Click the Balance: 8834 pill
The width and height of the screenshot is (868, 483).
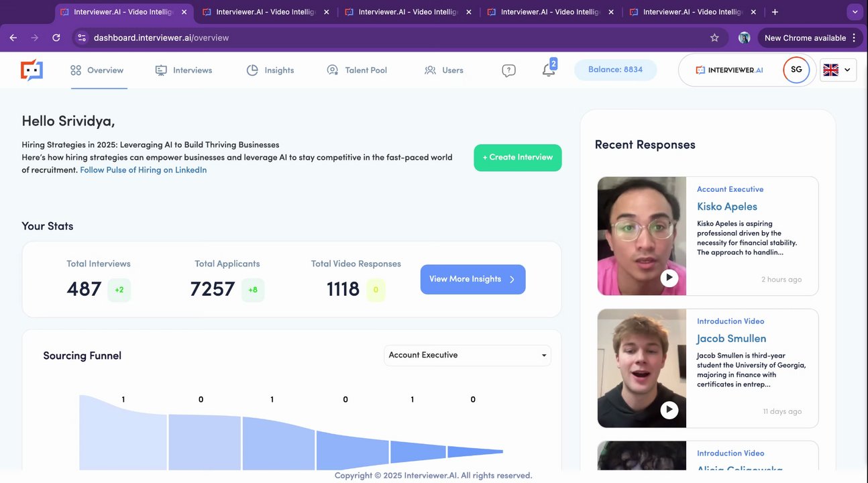tap(615, 70)
